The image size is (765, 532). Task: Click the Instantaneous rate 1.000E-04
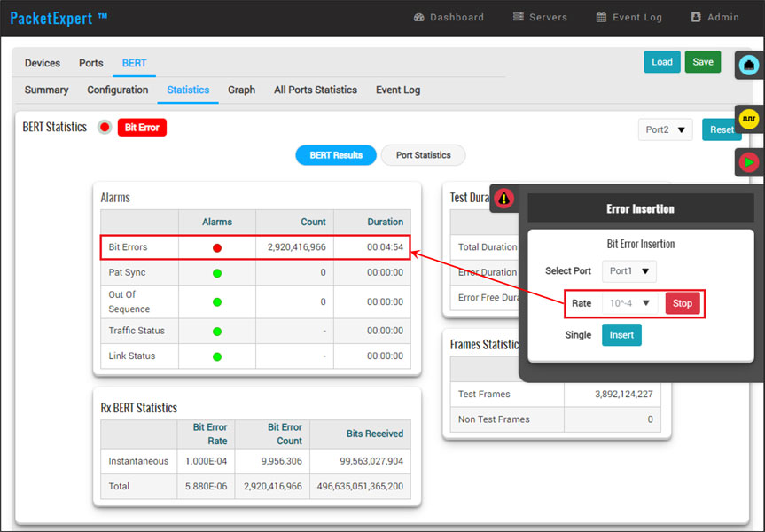point(206,461)
